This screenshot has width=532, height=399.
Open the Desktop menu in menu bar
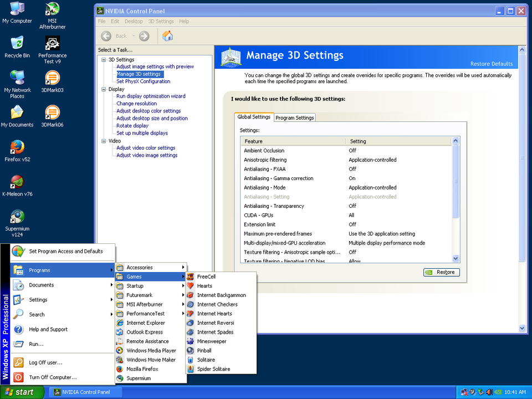[x=134, y=21]
